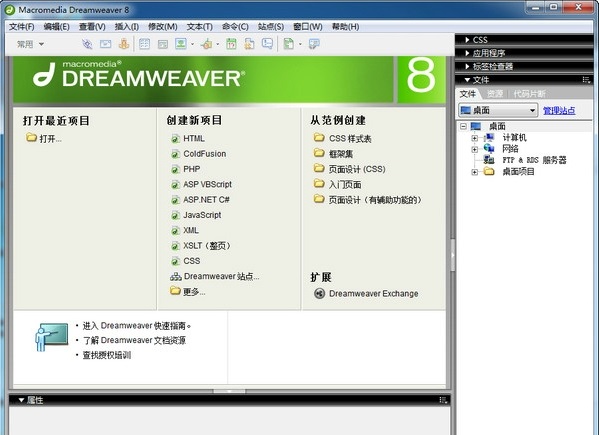Open the 帮助(H) menu
The image size is (599, 435).
pos(345,27)
